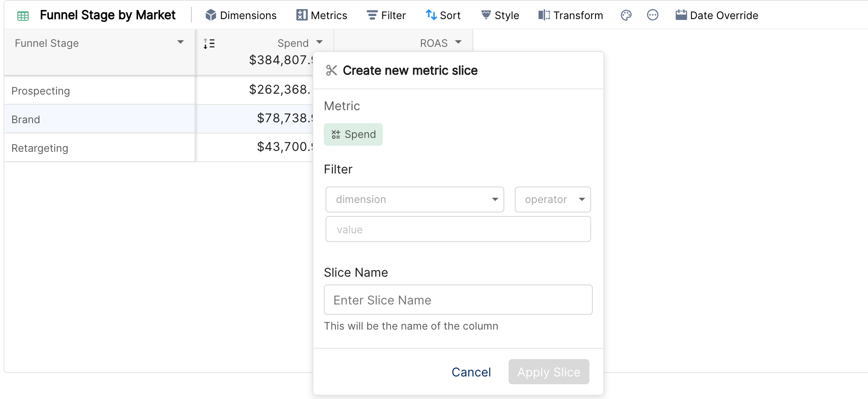Click the Style brush icon
The image size is (868, 399).
point(486,15)
